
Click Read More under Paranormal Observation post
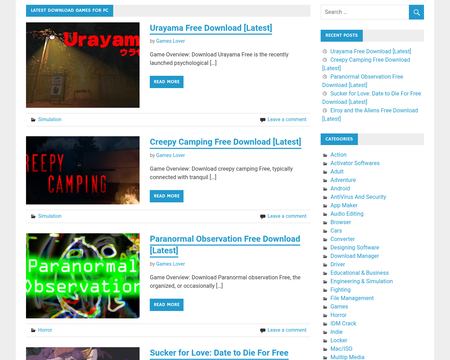point(166,305)
